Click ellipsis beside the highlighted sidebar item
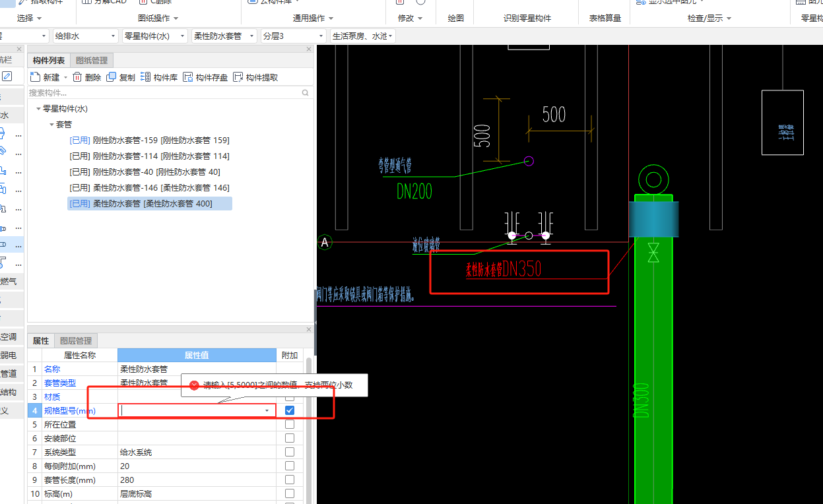 click(x=18, y=245)
